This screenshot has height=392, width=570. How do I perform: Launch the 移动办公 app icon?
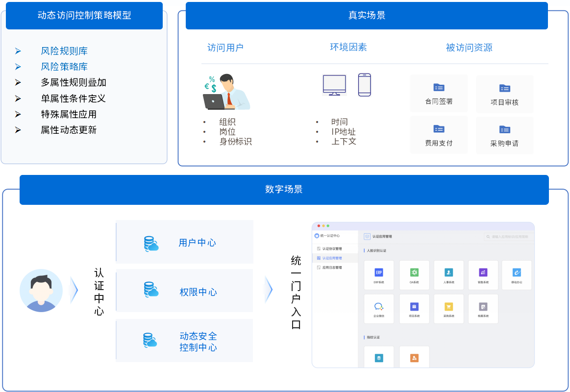(517, 272)
